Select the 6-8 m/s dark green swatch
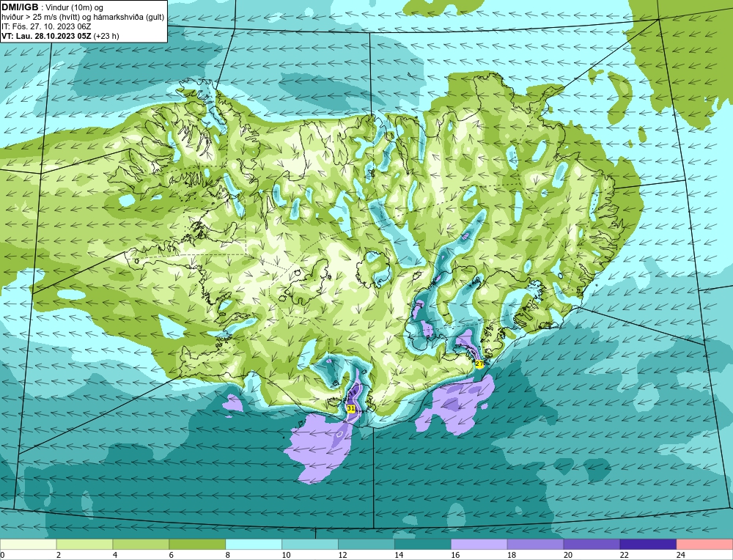The height and width of the screenshot is (560, 733). (x=197, y=544)
